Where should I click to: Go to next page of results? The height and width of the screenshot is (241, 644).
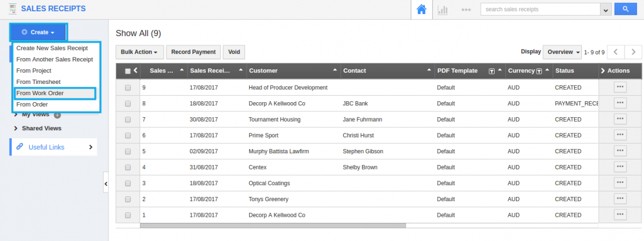634,52
